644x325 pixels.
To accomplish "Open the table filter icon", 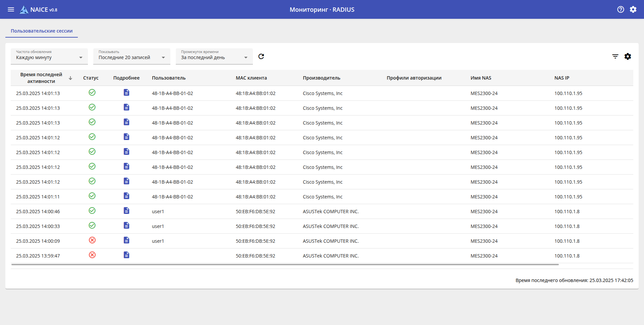I will click(615, 56).
